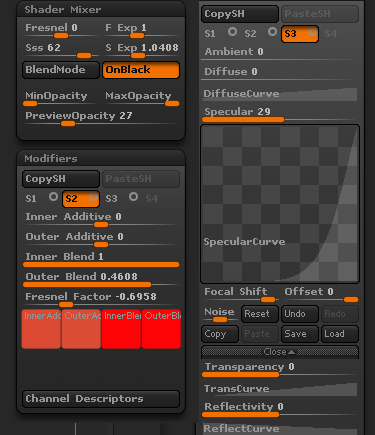Screen dimensions: 375x435
Task: Click the S2 radio circle in Modifiers
Action: tap(93, 197)
